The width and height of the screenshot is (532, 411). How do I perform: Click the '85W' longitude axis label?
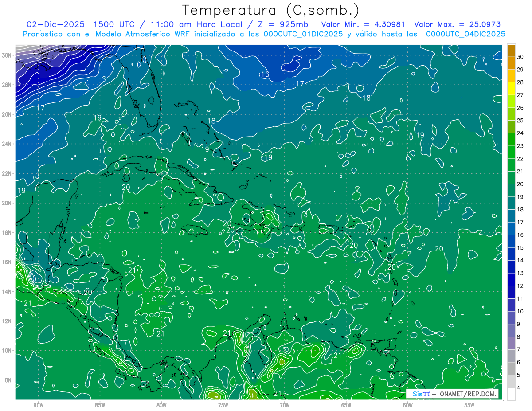[100, 405]
